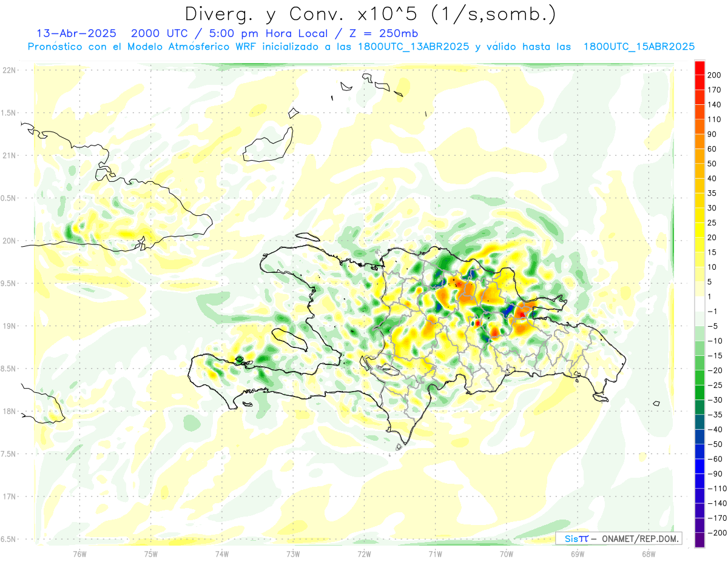Click the '74W' longitude label
Screen dimensions: 728x562
221,554
